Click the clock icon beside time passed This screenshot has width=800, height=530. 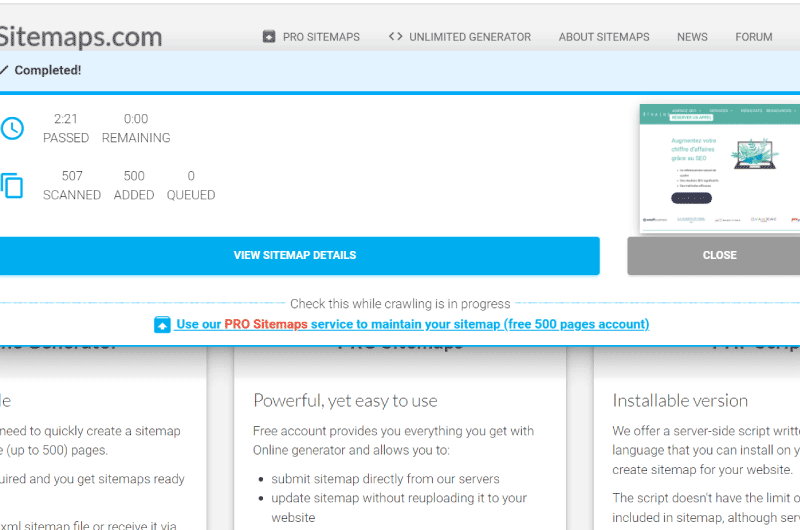point(12,128)
